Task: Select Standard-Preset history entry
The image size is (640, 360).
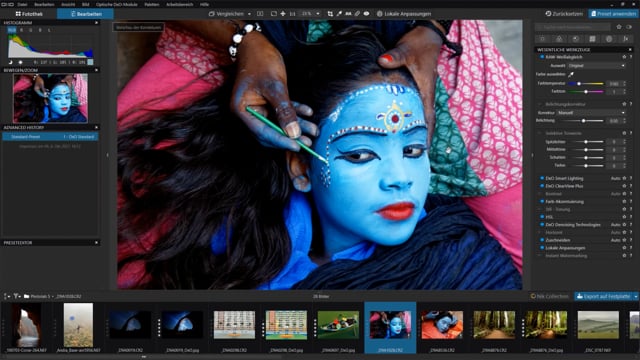Action: pos(50,137)
